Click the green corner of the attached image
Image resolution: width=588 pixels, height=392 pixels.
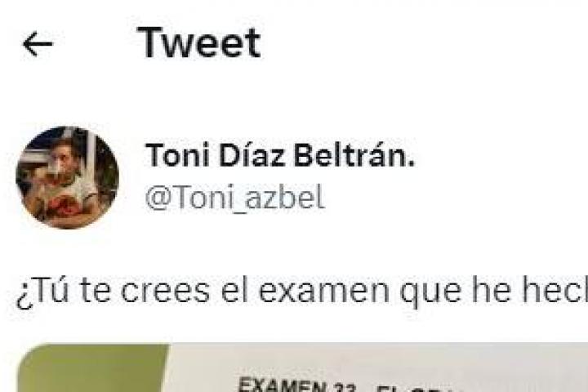94,368
